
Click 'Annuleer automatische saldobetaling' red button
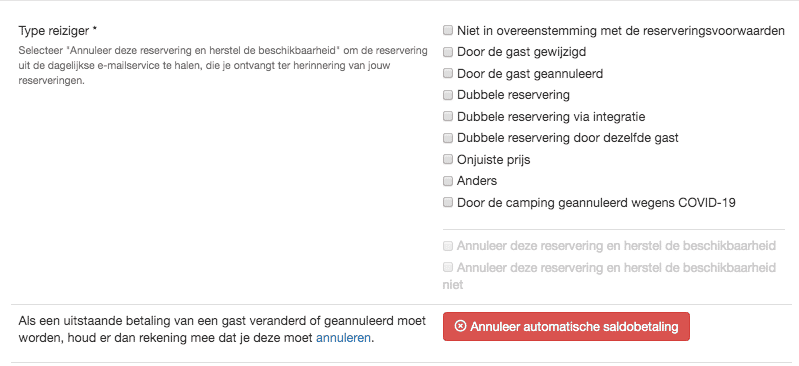coord(566,327)
